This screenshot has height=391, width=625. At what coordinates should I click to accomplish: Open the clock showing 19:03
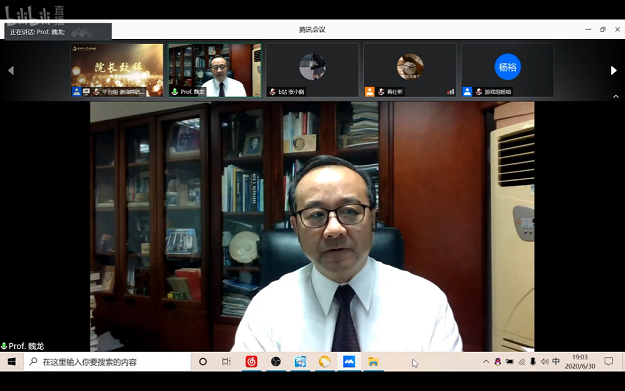tap(580, 362)
